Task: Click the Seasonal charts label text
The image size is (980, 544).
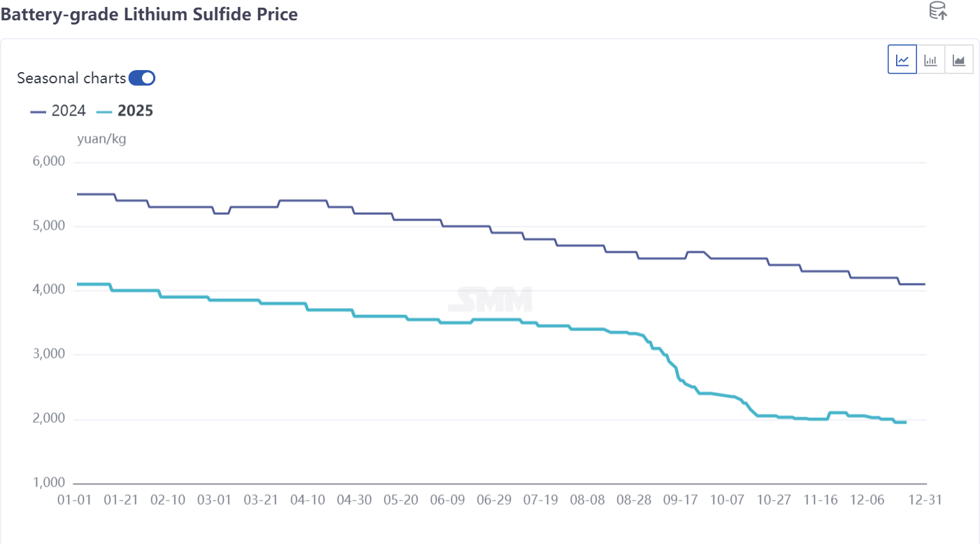Action: point(71,78)
